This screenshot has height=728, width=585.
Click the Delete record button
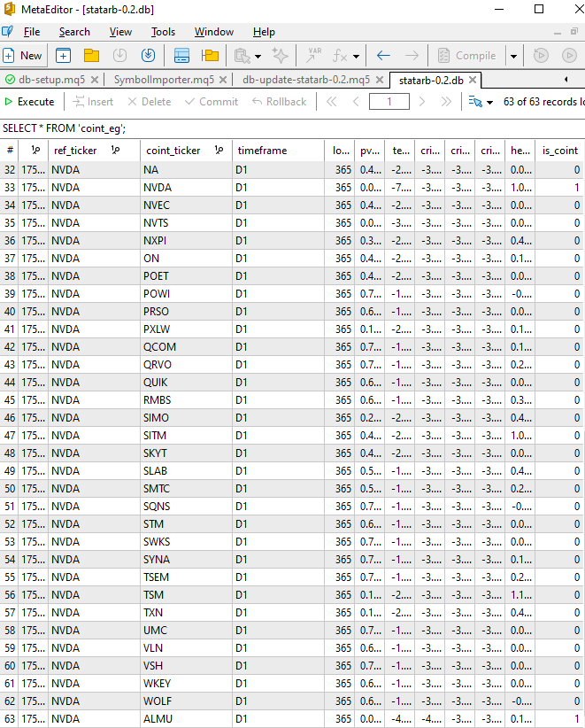[150, 102]
